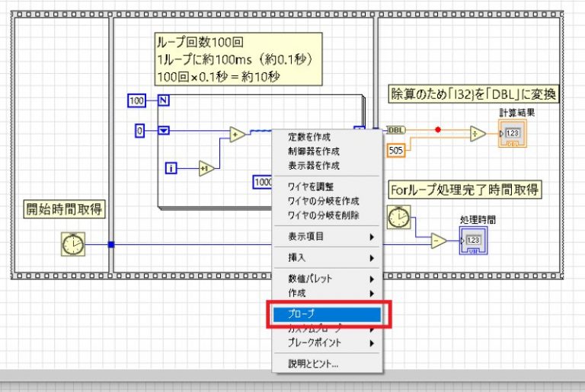
Task: Click the numeric constant 505
Action: click(x=396, y=150)
